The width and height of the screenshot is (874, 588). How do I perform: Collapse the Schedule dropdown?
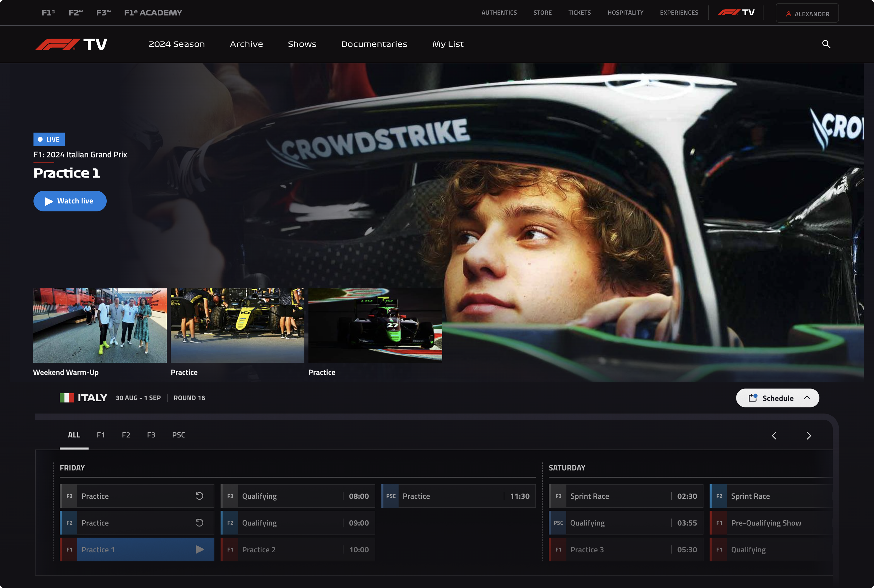778,398
